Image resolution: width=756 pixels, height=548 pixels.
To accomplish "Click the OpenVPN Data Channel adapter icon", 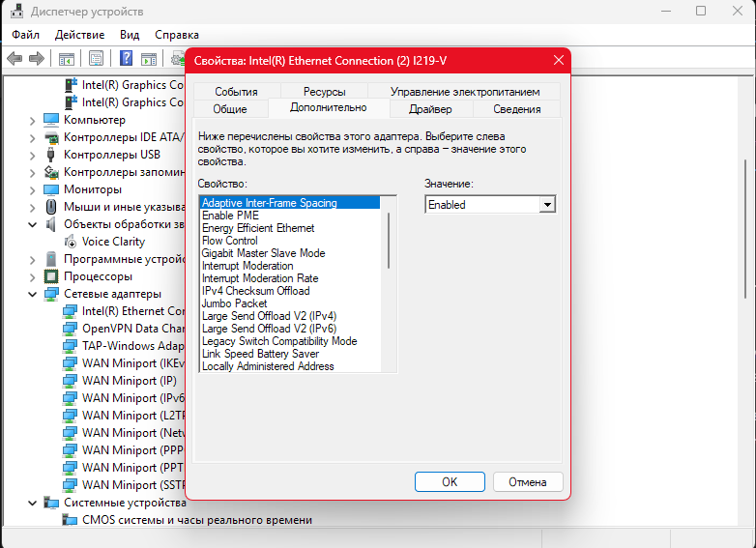I will pyautogui.click(x=71, y=329).
